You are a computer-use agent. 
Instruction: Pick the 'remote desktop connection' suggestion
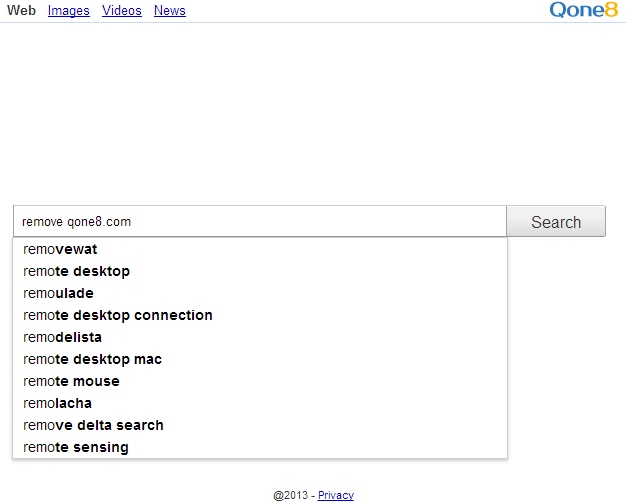(117, 315)
